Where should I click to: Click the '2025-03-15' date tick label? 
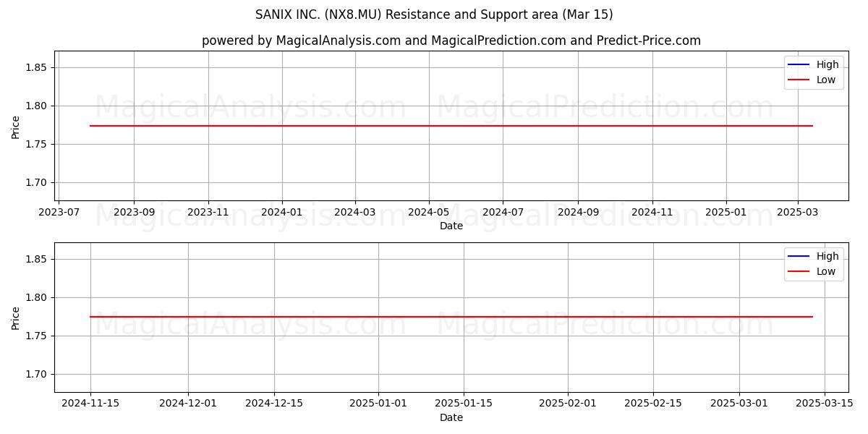[825, 404]
